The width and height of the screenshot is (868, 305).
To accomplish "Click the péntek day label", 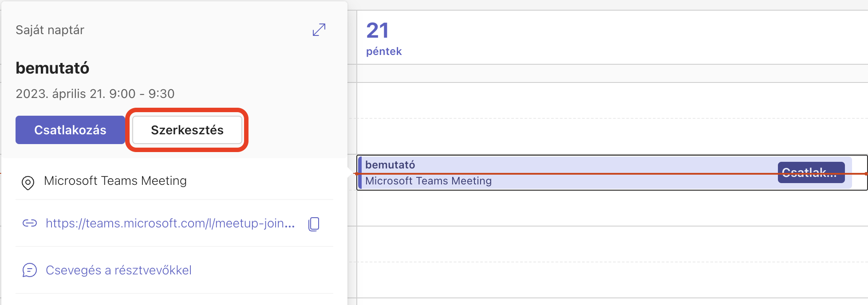I will [x=384, y=51].
